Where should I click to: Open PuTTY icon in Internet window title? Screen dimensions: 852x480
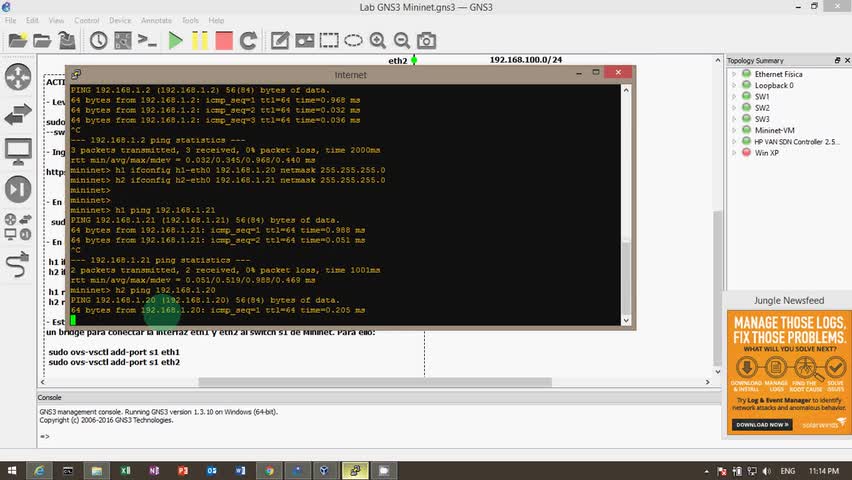tap(76, 74)
